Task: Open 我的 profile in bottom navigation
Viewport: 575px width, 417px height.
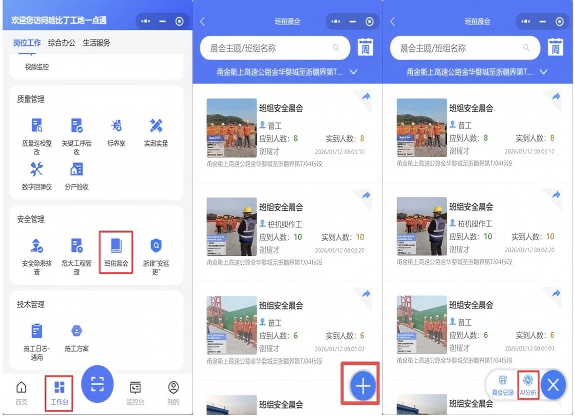Action: (173, 393)
